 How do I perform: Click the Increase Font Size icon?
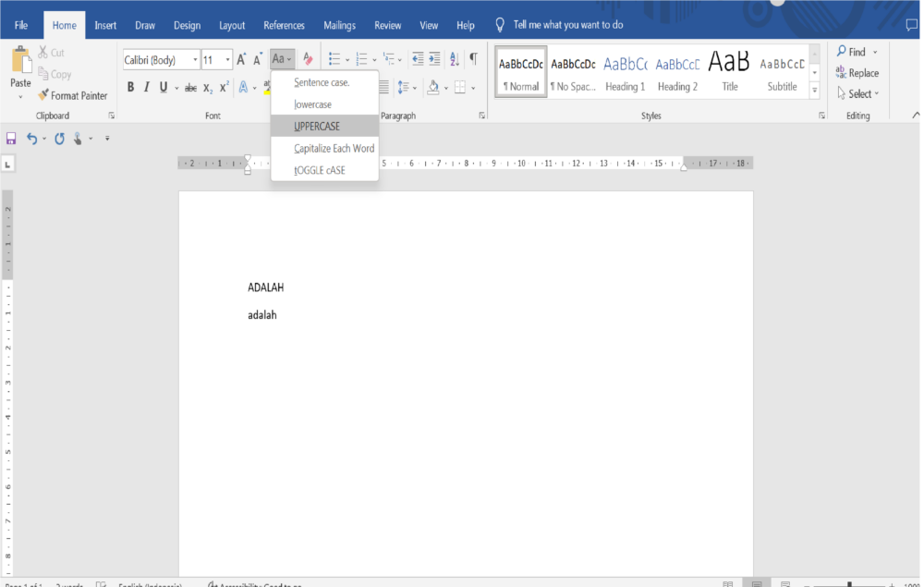click(x=242, y=59)
